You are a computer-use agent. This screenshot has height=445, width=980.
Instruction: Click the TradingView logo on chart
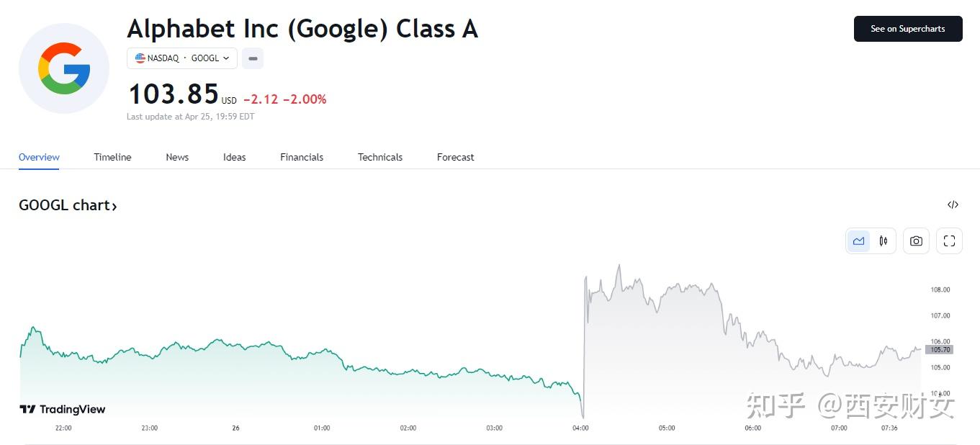(63, 409)
